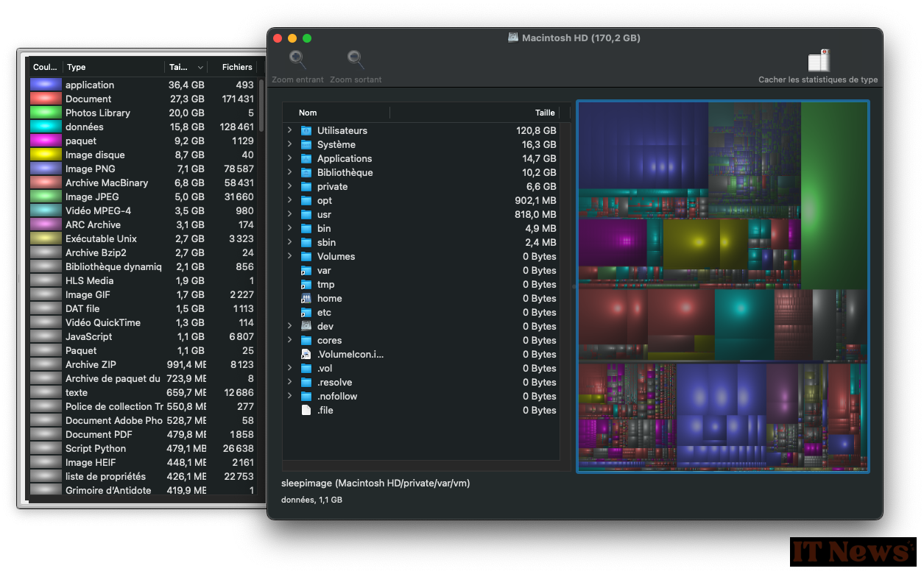Click the Image disque yellow swatch
924x574 pixels.
pyautogui.click(x=46, y=155)
